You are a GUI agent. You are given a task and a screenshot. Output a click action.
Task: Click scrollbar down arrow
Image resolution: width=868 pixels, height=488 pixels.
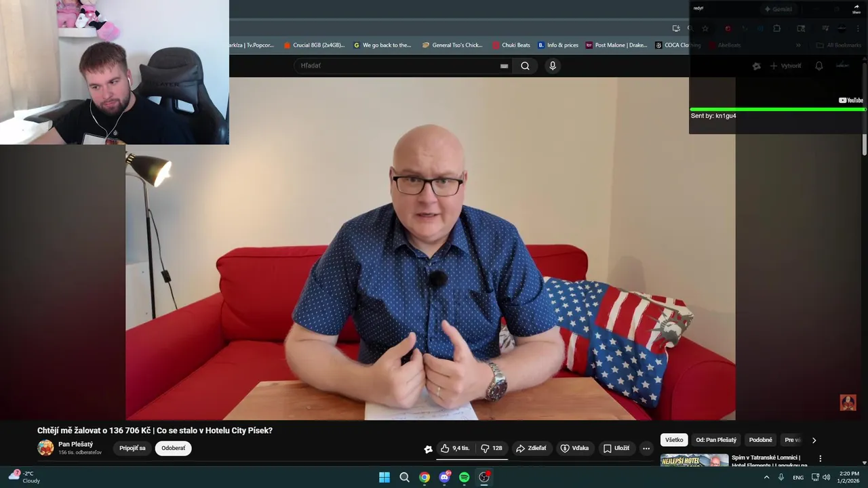[865, 463]
